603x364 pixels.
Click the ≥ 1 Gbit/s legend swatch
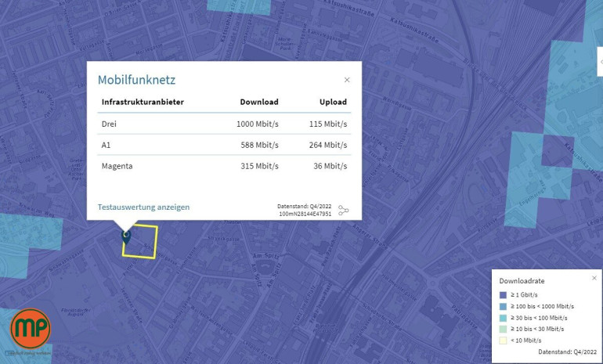(x=504, y=294)
